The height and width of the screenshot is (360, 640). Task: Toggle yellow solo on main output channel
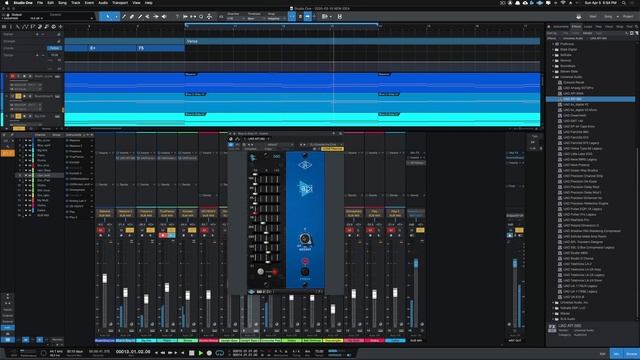(x=519, y=230)
